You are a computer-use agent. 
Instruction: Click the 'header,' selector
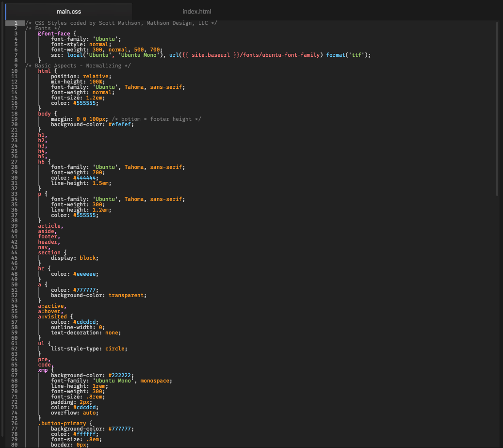pos(49,242)
